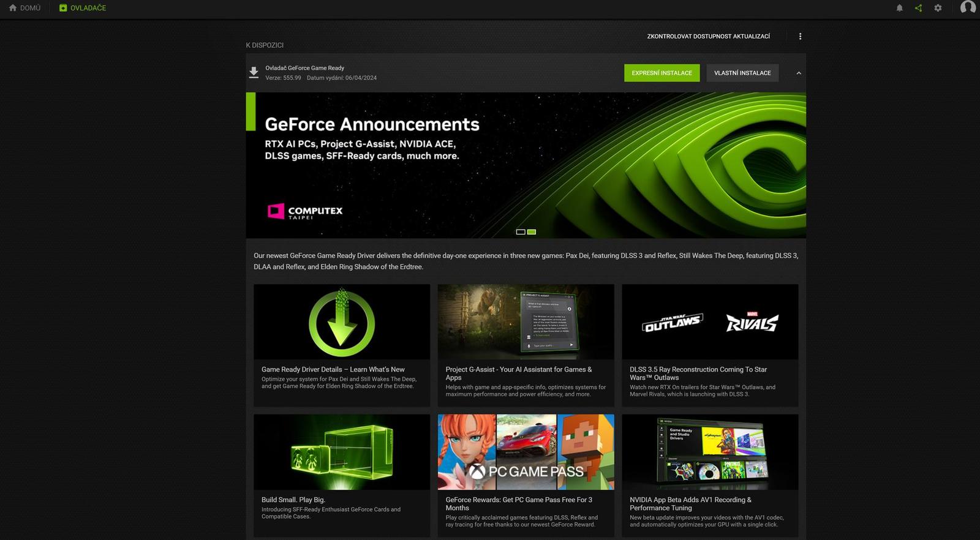This screenshot has height=540, width=980.
Task: Open the GeForce Announcements banner
Action: pyautogui.click(x=526, y=165)
